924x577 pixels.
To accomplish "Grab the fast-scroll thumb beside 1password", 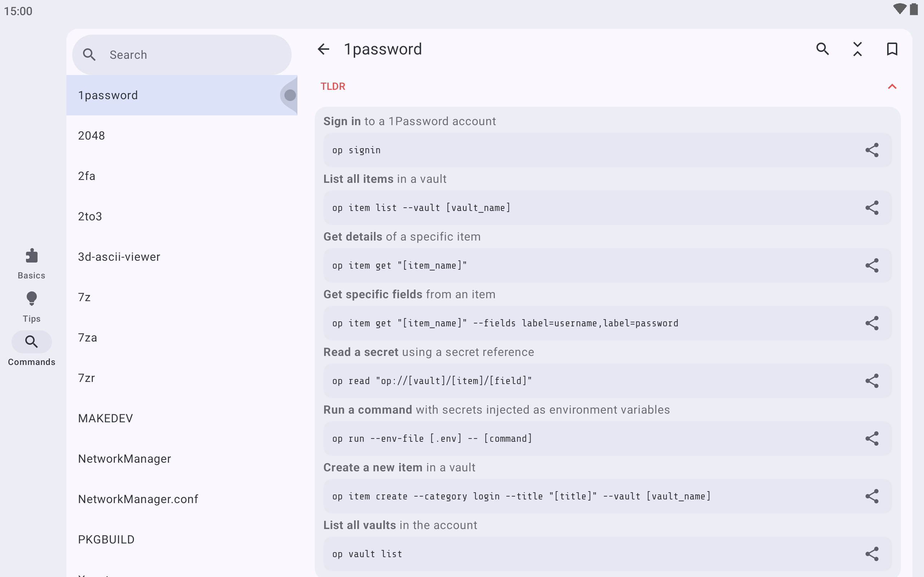I will click(289, 95).
